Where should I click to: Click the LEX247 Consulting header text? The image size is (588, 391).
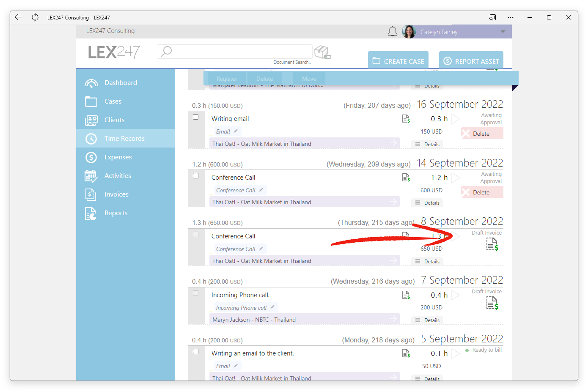coord(110,31)
